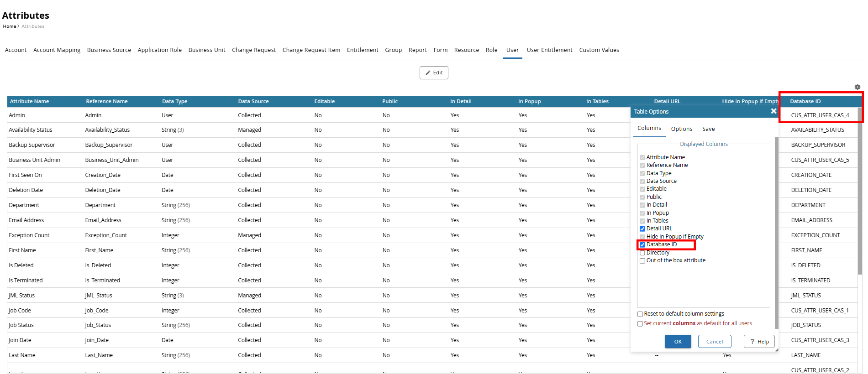Sort the table by Attribute Name header
This screenshot has height=374, width=868.
coord(29,101)
